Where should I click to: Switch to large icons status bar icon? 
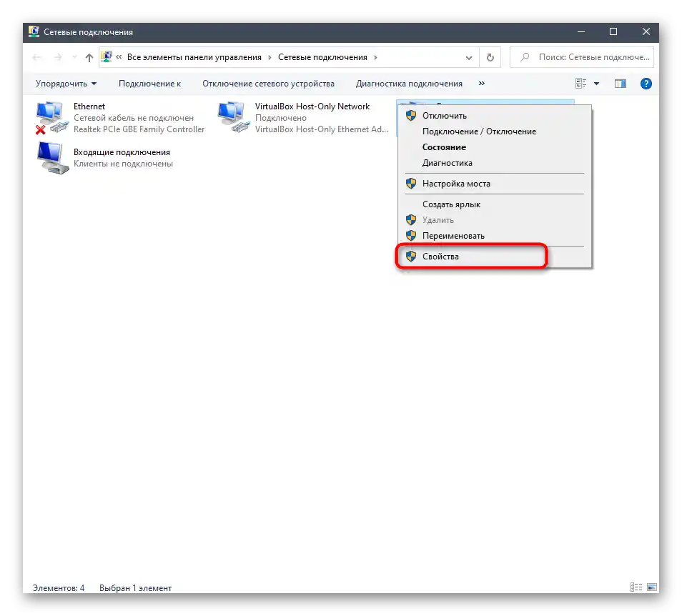click(651, 587)
